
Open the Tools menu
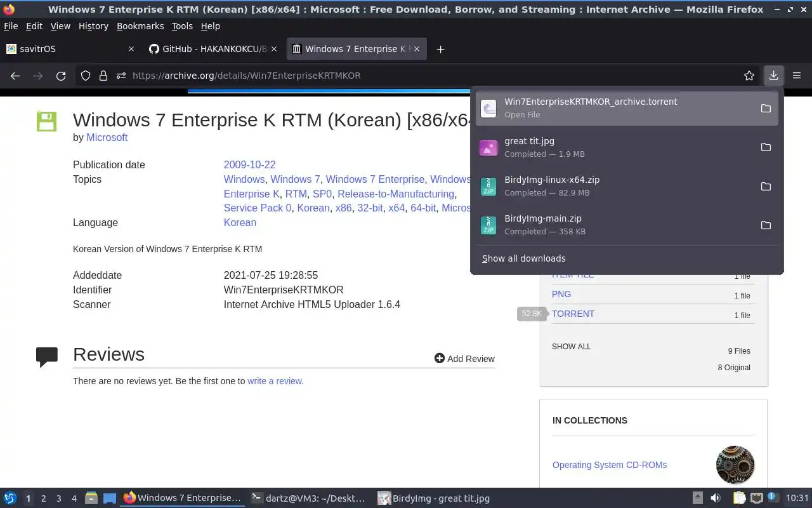[182, 26]
